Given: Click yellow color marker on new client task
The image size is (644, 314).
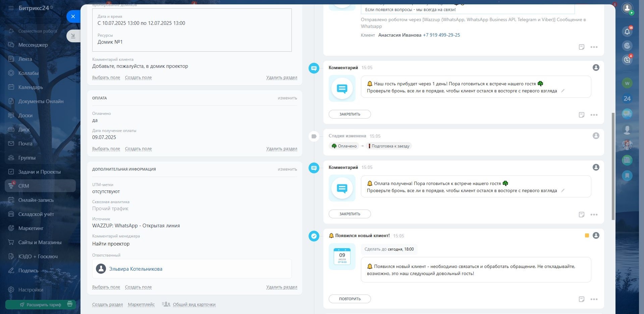Looking at the screenshot, I should click(587, 235).
